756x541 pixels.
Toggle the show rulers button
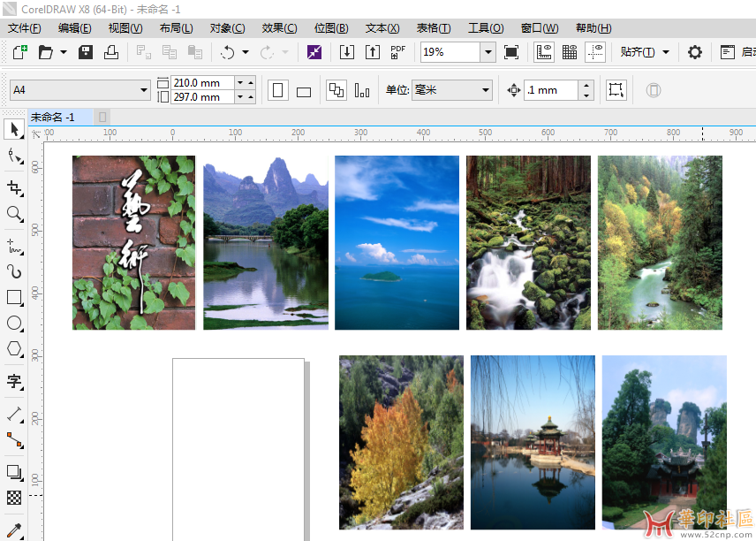(544, 51)
